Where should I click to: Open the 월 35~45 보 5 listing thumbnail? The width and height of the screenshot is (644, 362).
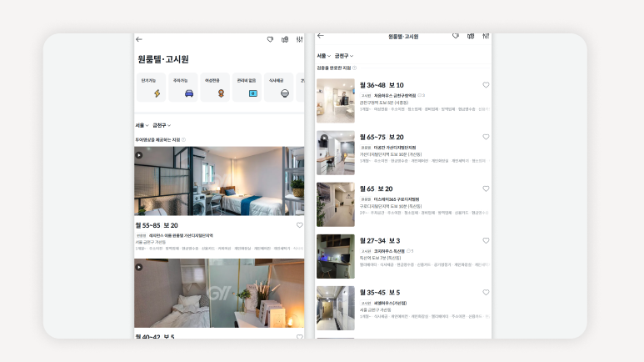335,308
